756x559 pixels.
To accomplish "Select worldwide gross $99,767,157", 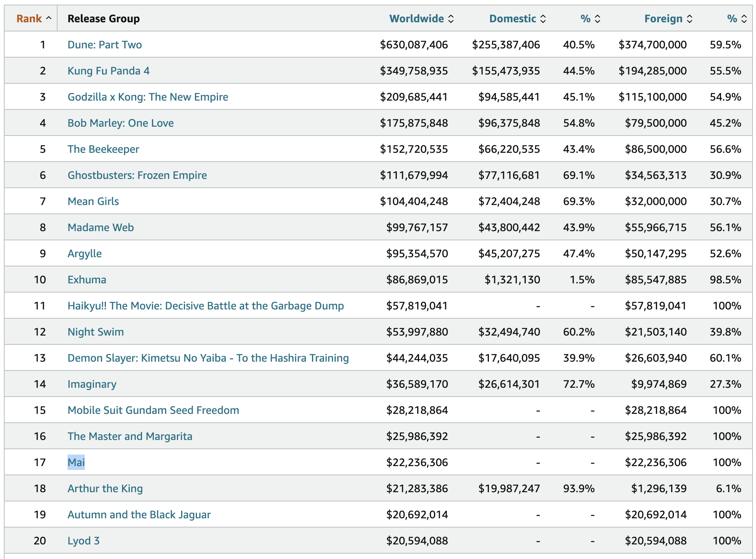I will (417, 227).
